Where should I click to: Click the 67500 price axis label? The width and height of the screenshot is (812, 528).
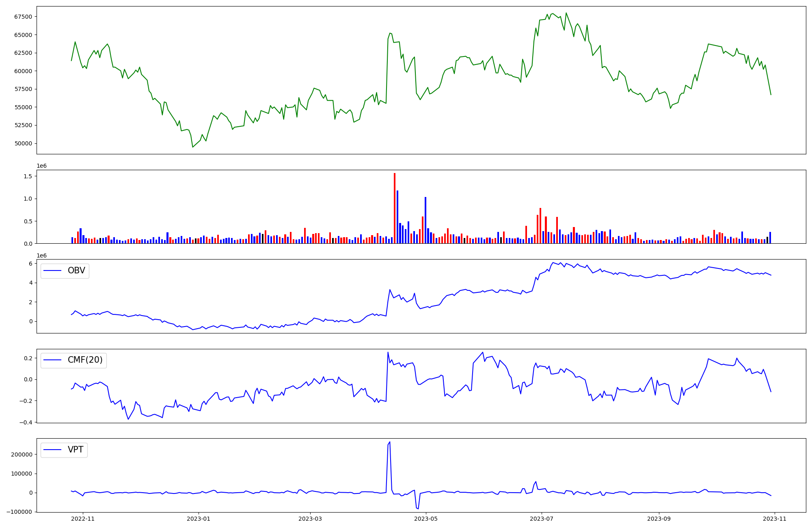[x=23, y=17]
